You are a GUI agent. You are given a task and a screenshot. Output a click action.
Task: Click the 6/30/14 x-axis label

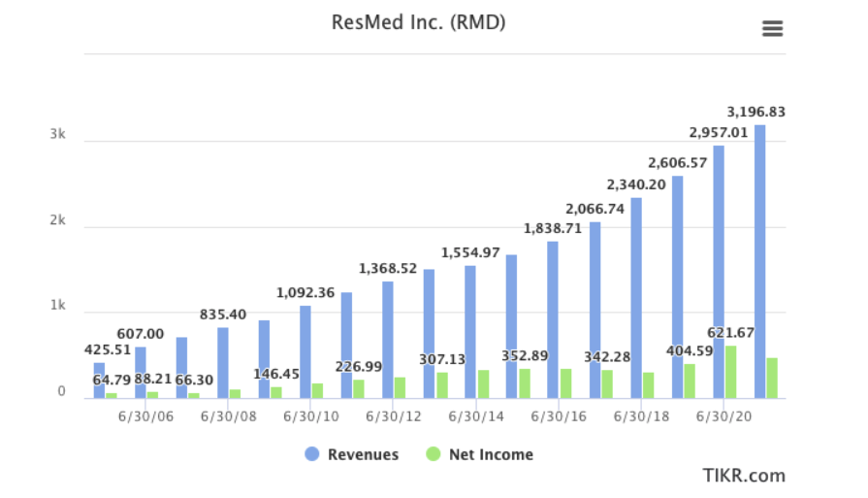coord(476,416)
